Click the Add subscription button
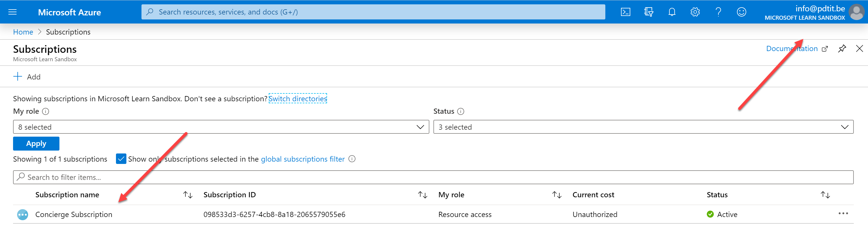 (27, 77)
